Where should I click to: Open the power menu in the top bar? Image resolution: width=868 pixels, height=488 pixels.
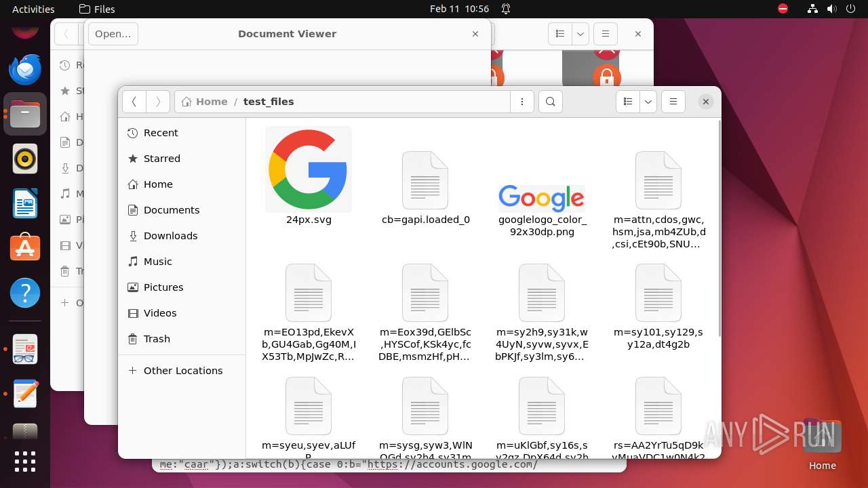850,9
